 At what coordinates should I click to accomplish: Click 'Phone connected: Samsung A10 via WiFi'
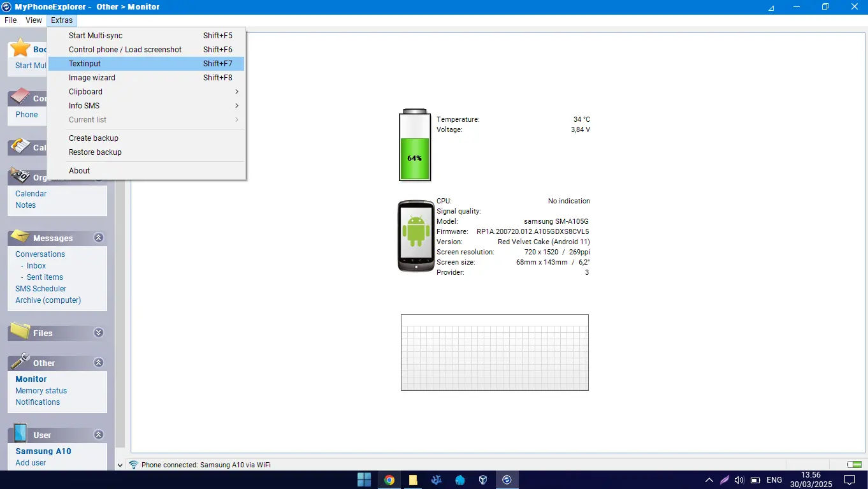click(206, 465)
